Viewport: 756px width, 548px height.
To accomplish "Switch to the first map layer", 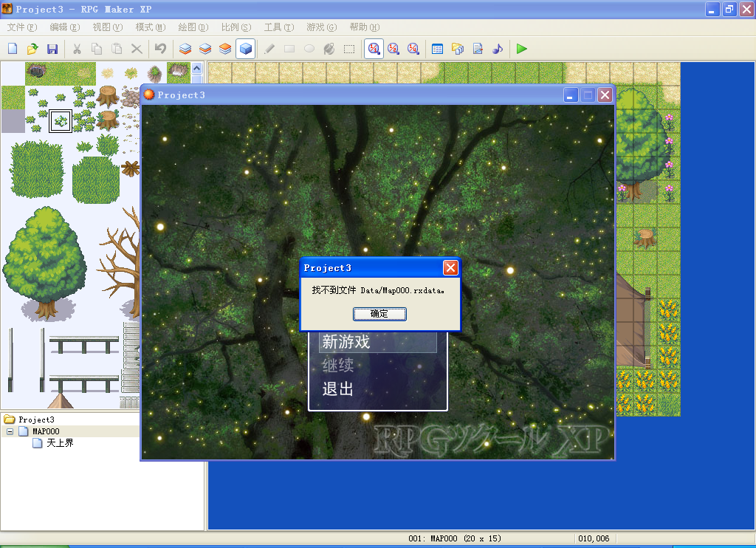I will (185, 49).
